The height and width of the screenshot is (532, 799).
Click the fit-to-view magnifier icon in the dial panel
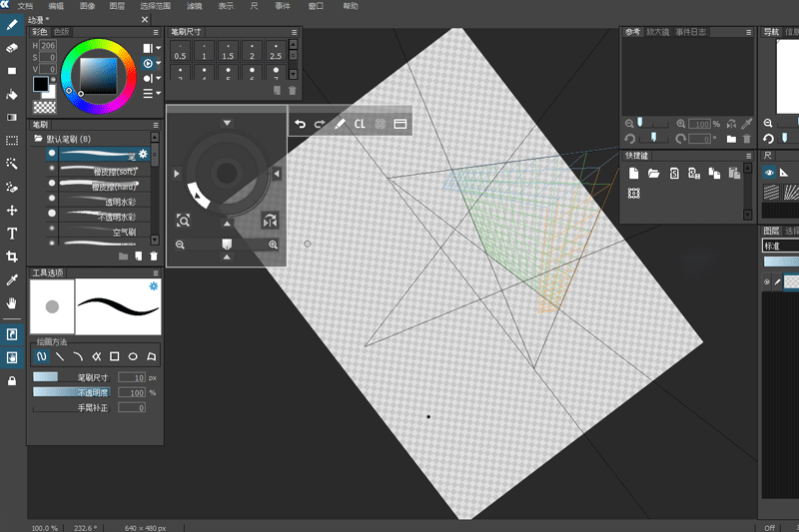(183, 221)
